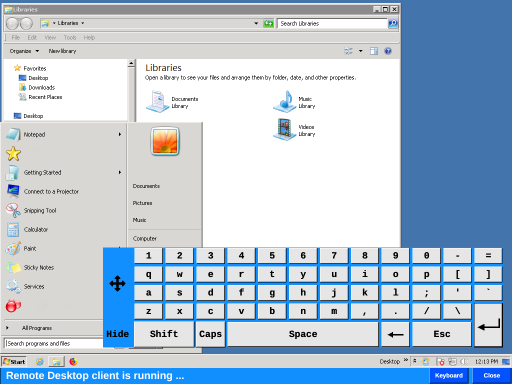The width and height of the screenshot is (512, 384).
Task: Expand the Notepad submenu arrow
Action: 120,134
